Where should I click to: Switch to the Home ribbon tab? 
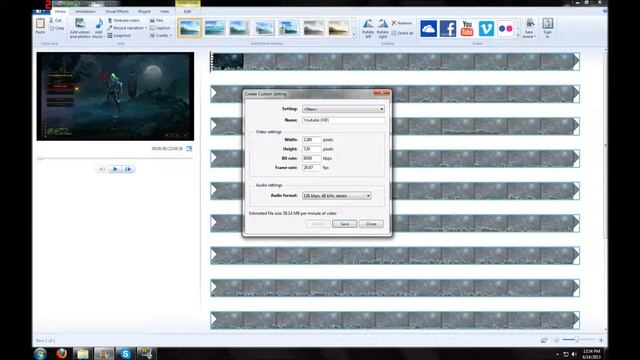[x=60, y=11]
